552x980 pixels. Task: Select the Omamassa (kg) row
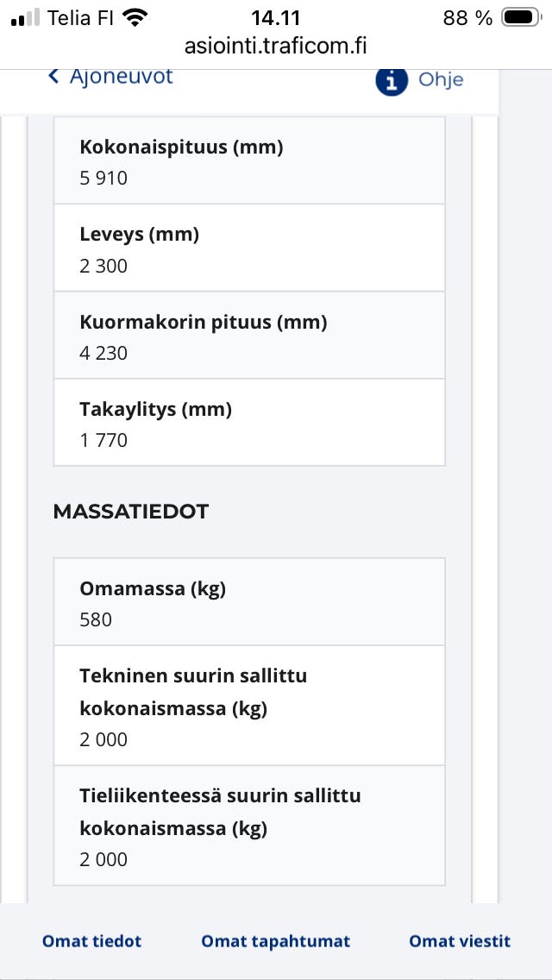249,603
